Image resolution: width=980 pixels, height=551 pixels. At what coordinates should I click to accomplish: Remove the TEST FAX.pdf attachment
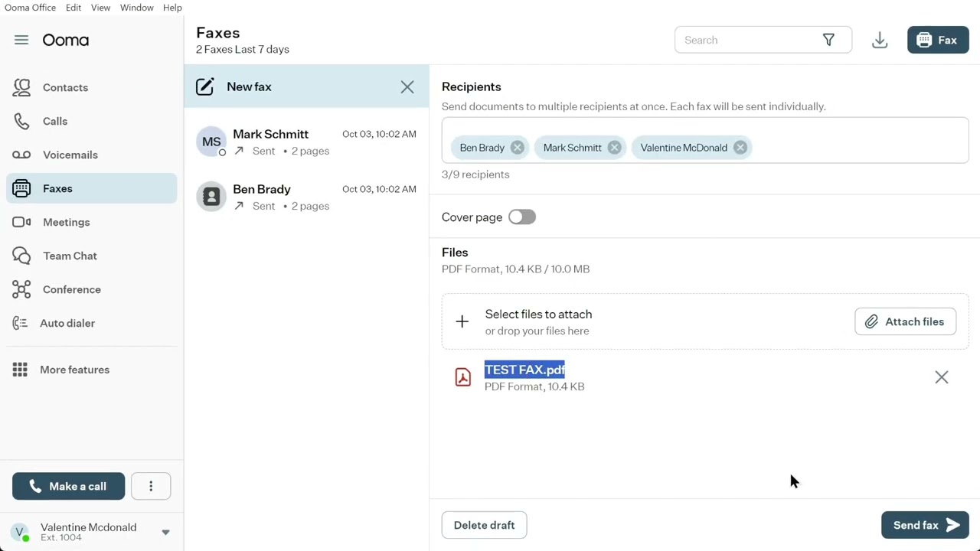[942, 377]
